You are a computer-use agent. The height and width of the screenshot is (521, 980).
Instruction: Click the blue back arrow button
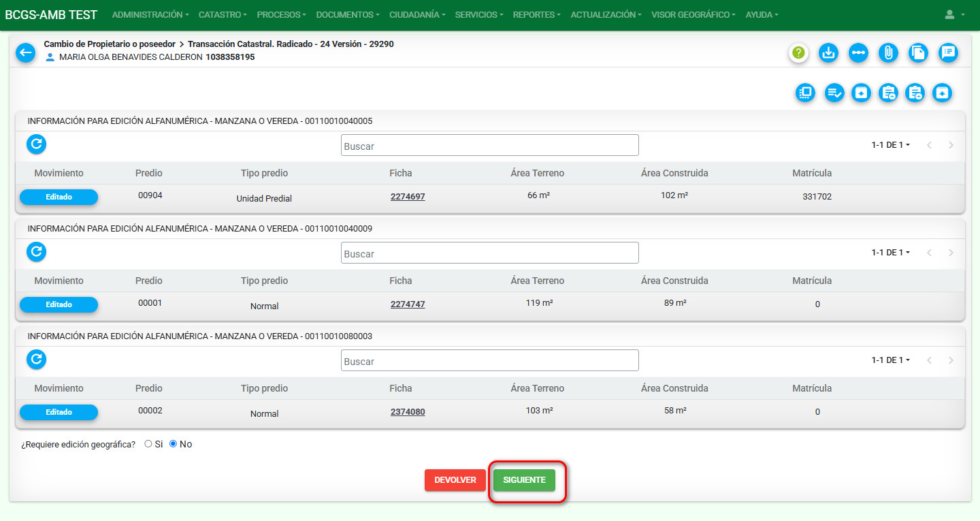25,52
